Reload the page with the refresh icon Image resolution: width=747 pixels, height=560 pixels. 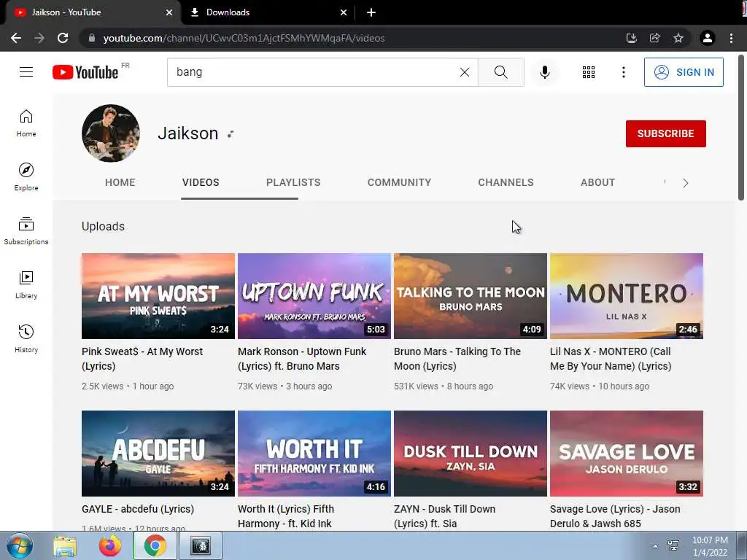tap(63, 38)
